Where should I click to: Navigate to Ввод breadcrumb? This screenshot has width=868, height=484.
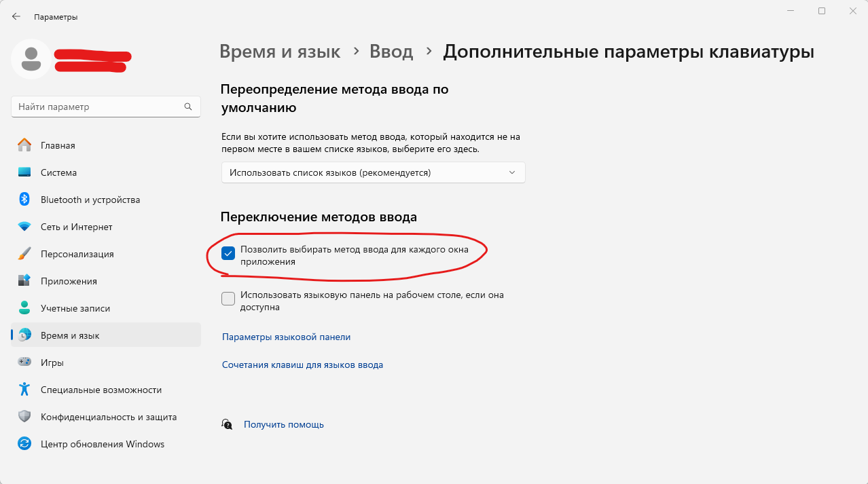(391, 52)
